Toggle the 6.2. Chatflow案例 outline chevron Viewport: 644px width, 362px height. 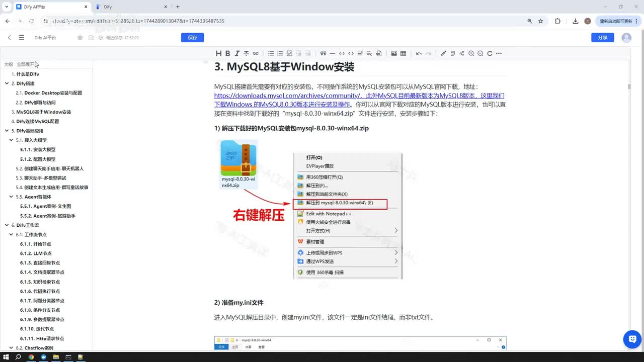(12, 348)
